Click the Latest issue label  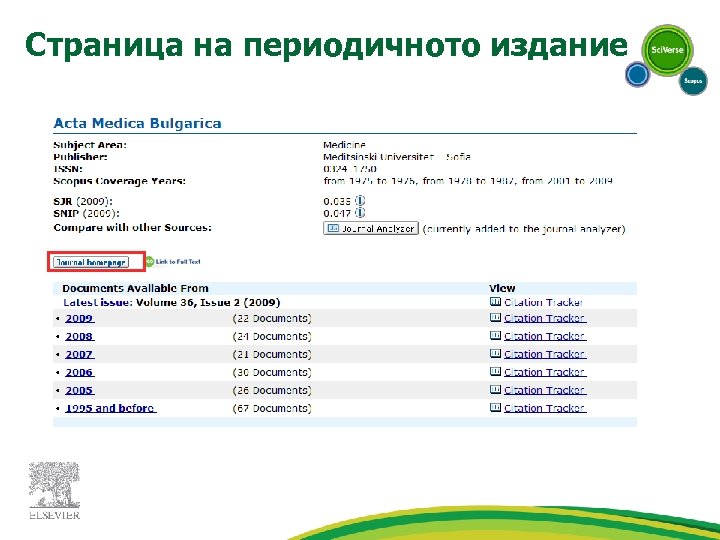(98, 302)
